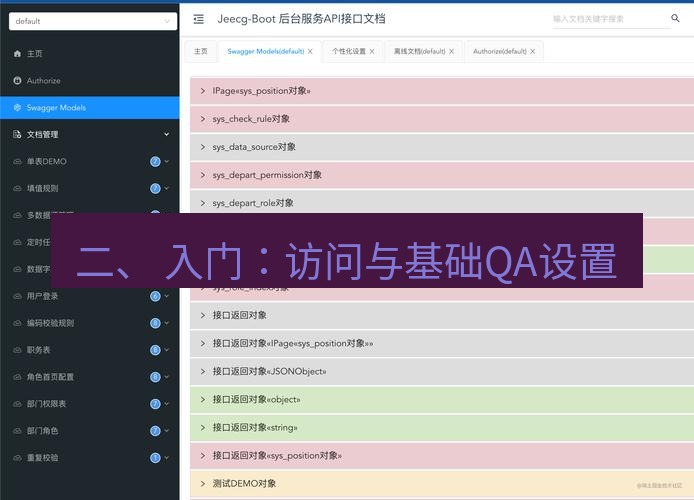Close the Authorize(default) tab
Image resolution: width=694 pixels, height=500 pixels.
[532, 51]
